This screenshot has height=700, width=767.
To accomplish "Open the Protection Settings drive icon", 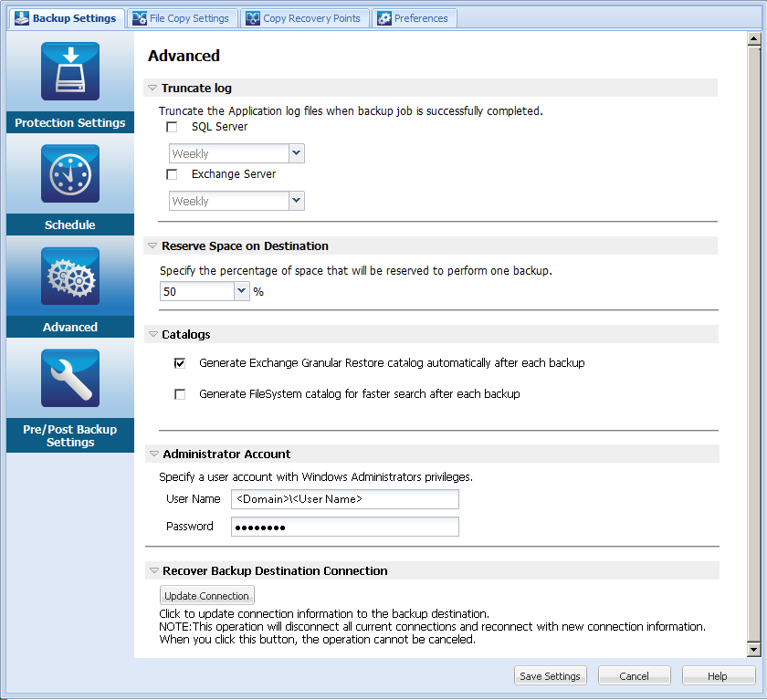I will point(70,71).
